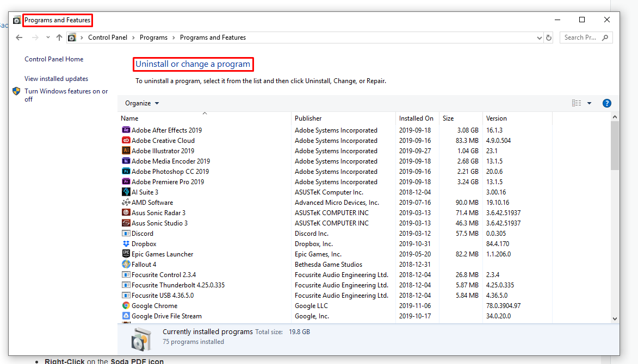Click the Focusrite Thunderbolt 4.25.0.335 icon
Viewport: 638px width, 364px height.
(x=126, y=285)
